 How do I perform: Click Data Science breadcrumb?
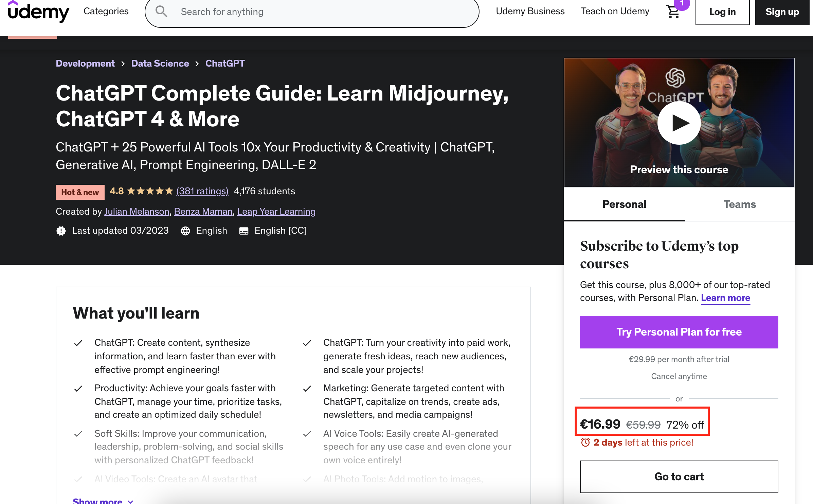point(160,64)
